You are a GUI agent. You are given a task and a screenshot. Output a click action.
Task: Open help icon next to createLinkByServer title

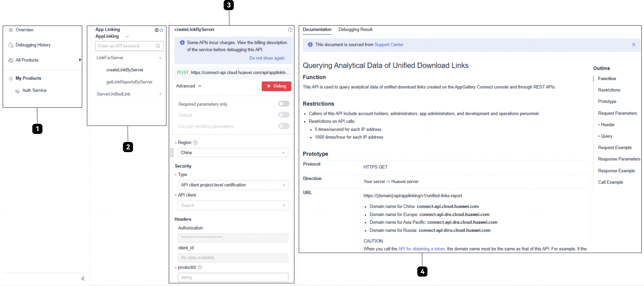(290, 30)
